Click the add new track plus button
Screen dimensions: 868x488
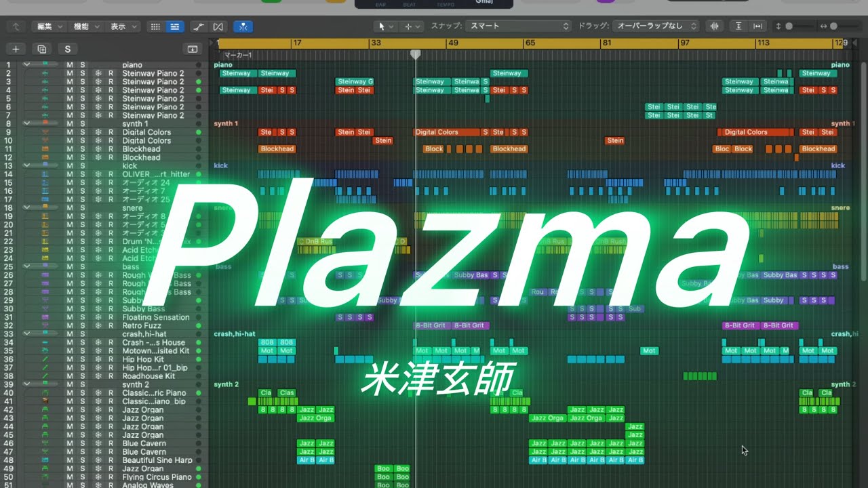pyautogui.click(x=16, y=49)
